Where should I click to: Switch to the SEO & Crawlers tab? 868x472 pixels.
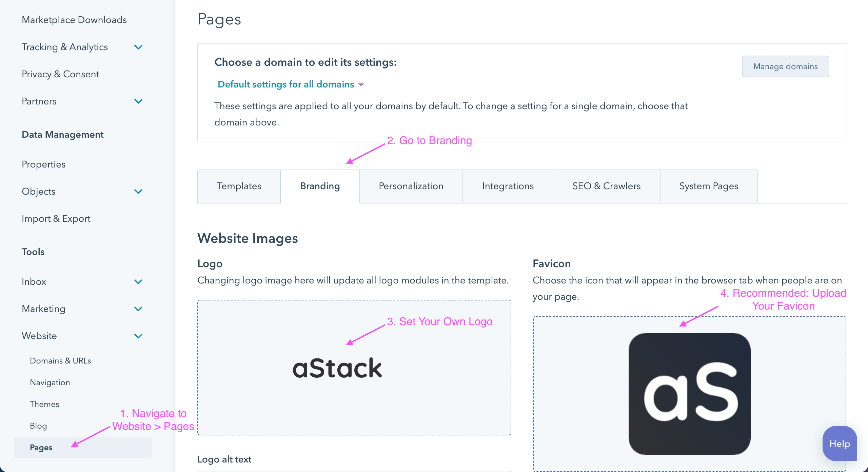pyautogui.click(x=607, y=186)
